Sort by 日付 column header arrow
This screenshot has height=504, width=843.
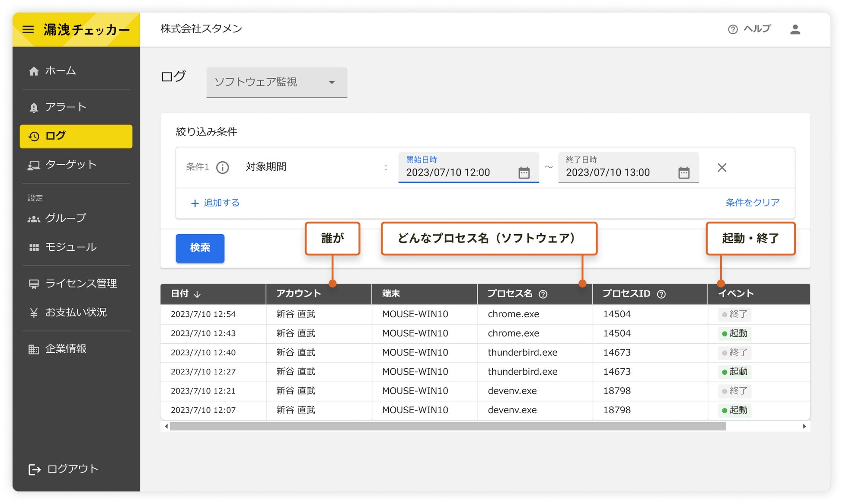click(197, 294)
